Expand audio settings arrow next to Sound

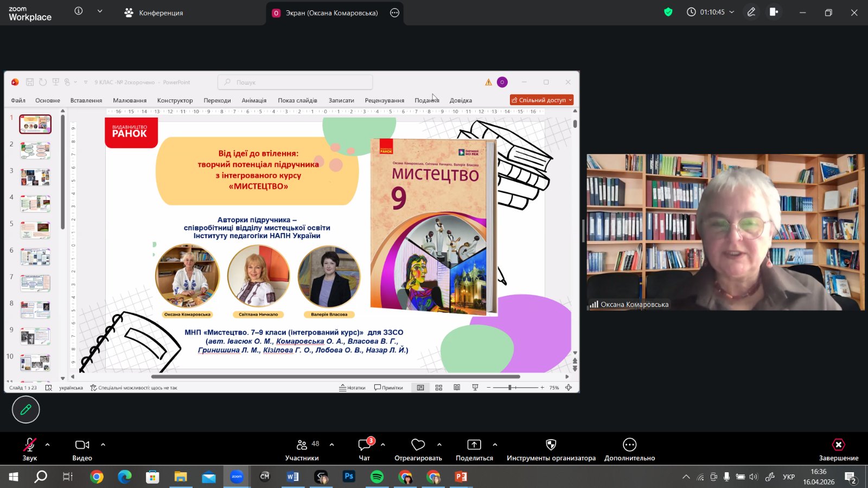(48, 445)
